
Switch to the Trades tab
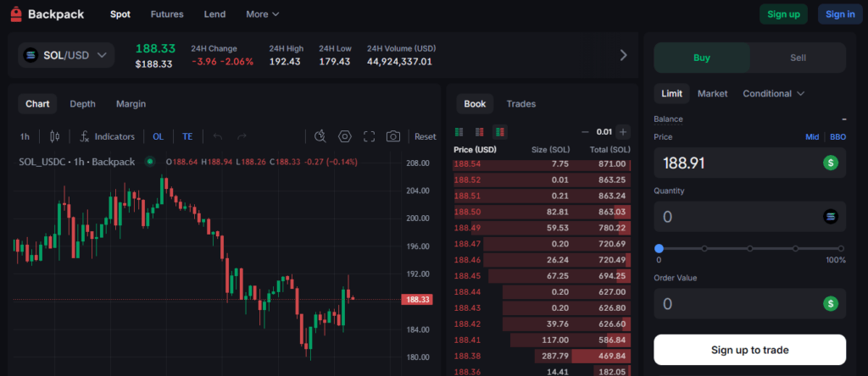pos(521,104)
